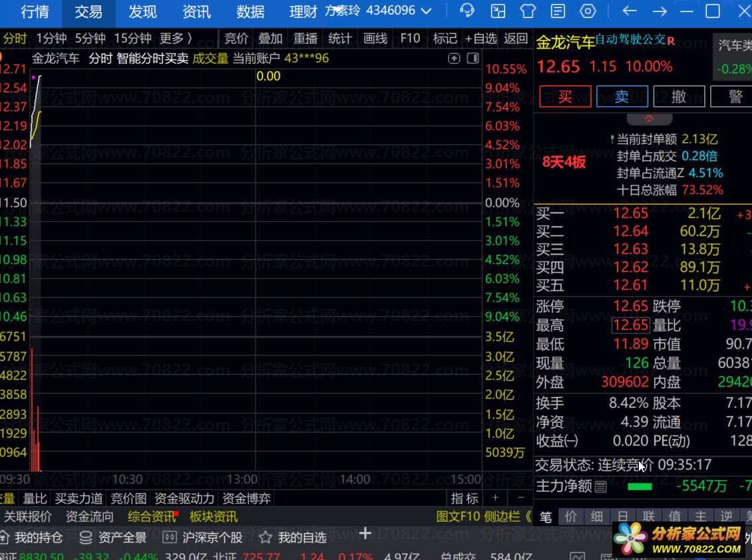Toggle the chart side panel icon
Image resolution: width=752 pixels, height=560 pixels.
473,59
